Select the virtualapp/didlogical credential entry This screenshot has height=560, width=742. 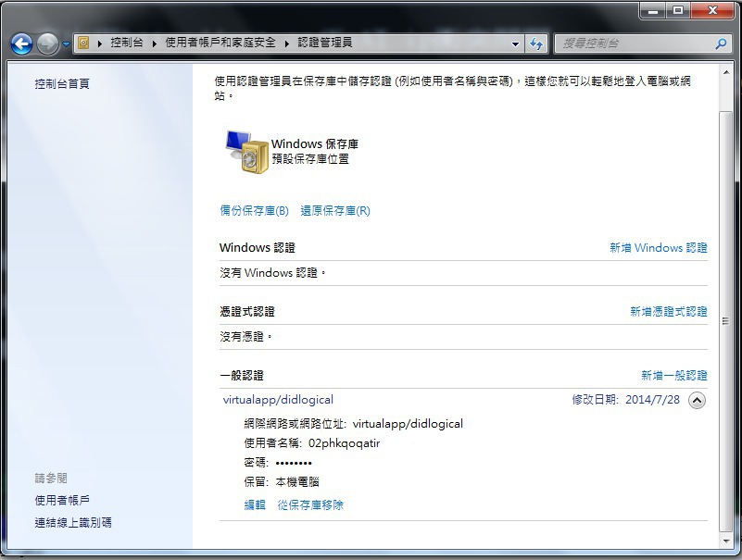pyautogui.click(x=278, y=400)
